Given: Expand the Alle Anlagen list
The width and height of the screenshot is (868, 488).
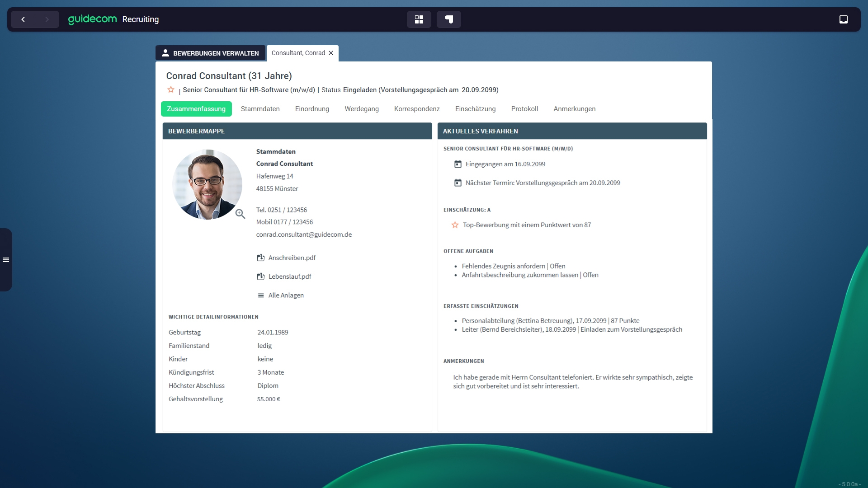Looking at the screenshot, I should [x=285, y=296].
